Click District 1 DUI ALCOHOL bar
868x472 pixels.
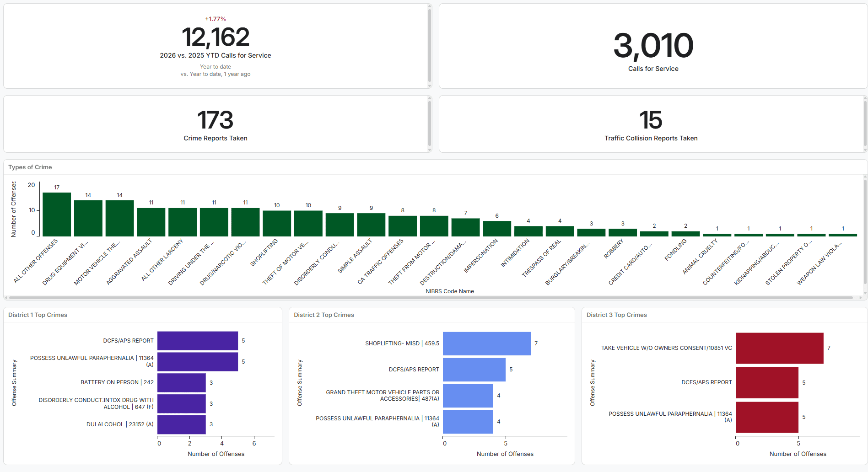[x=181, y=424]
